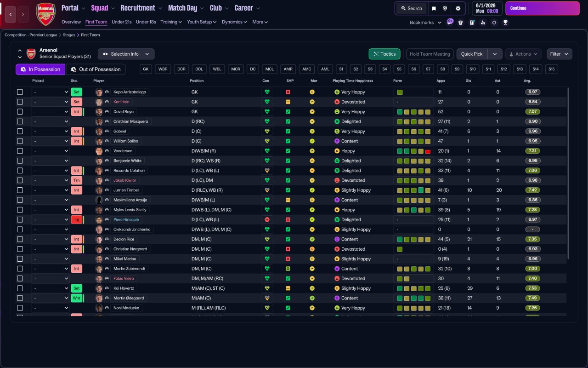Viewport: 588px width, 368px height.
Task: Click the circular refresh icon in bookmarks bar
Action: pos(494,23)
